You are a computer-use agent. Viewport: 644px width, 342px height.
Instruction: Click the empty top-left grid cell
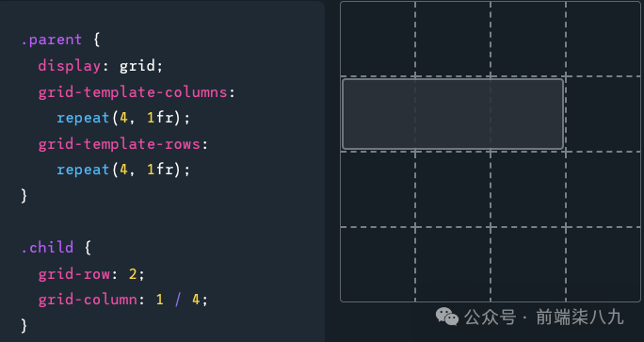378,39
